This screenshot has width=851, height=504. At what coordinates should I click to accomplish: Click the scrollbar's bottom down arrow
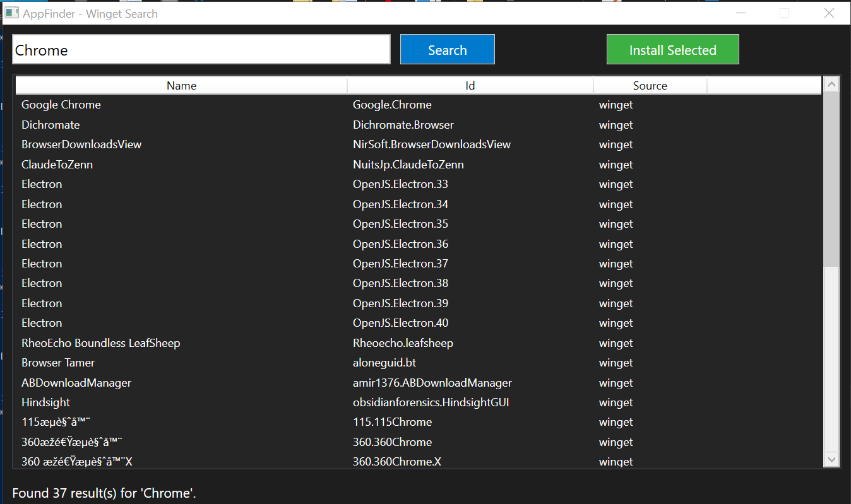coord(831,459)
